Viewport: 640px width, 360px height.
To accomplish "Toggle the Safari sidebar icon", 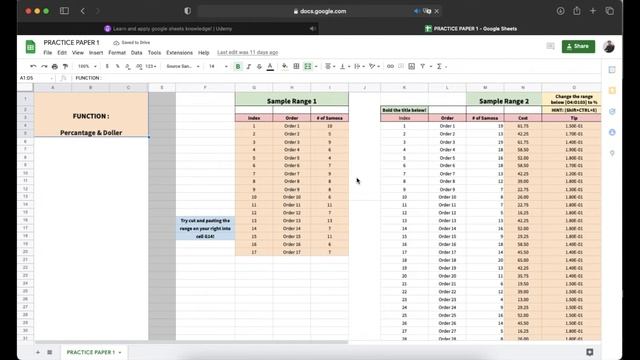I will tap(64, 11).
